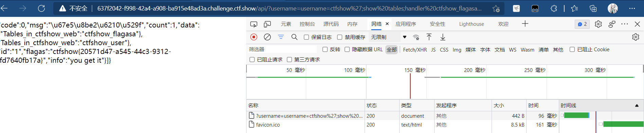
Task: Open DevTools feedback icon
Action: (612, 24)
